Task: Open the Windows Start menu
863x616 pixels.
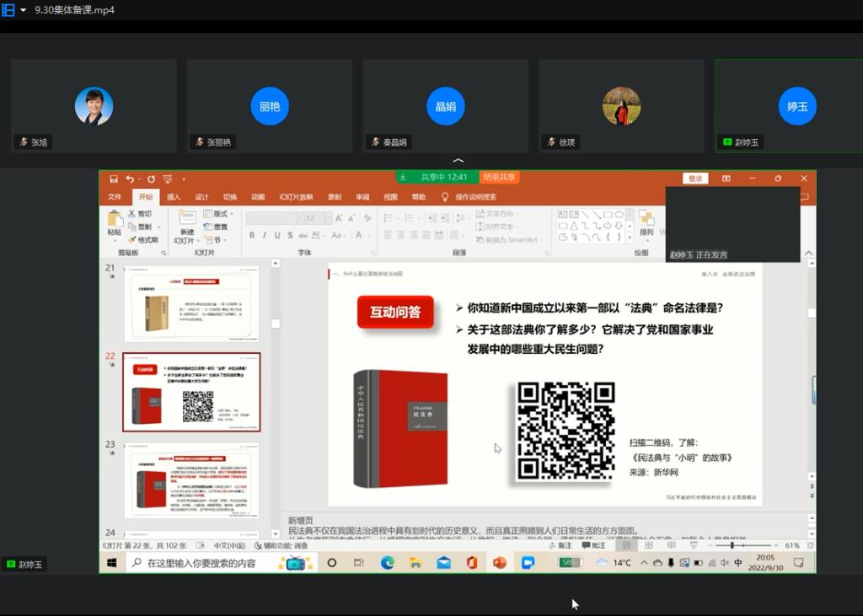Action: click(x=111, y=563)
